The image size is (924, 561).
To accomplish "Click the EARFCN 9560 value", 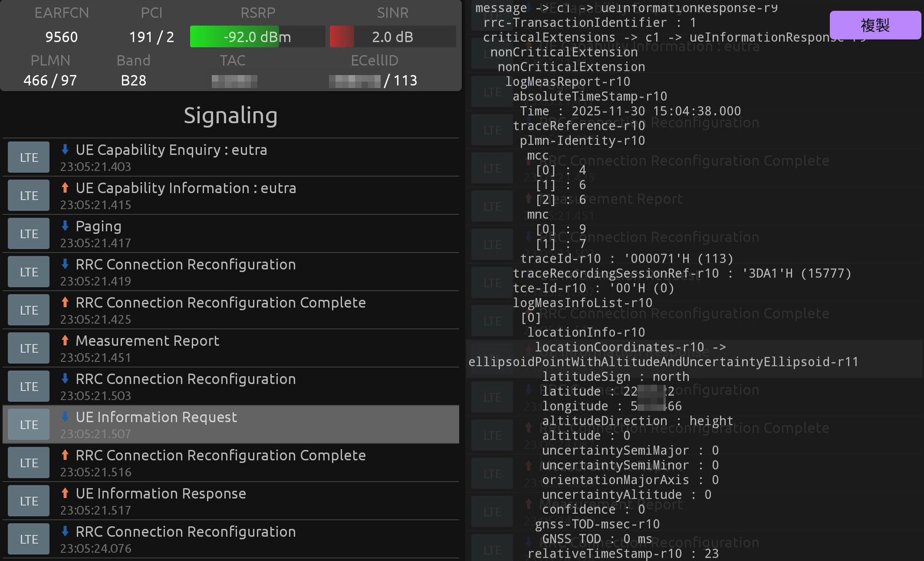I will click(61, 37).
